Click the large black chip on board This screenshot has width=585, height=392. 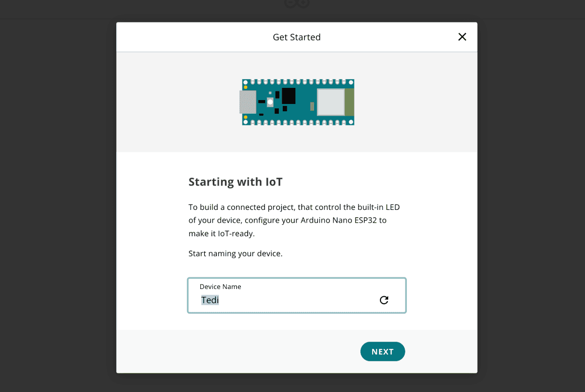tap(289, 96)
